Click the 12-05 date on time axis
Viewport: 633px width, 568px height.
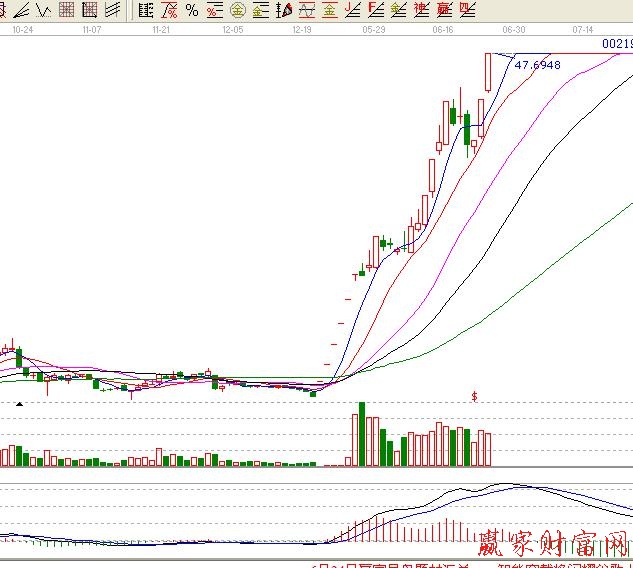coord(232,30)
